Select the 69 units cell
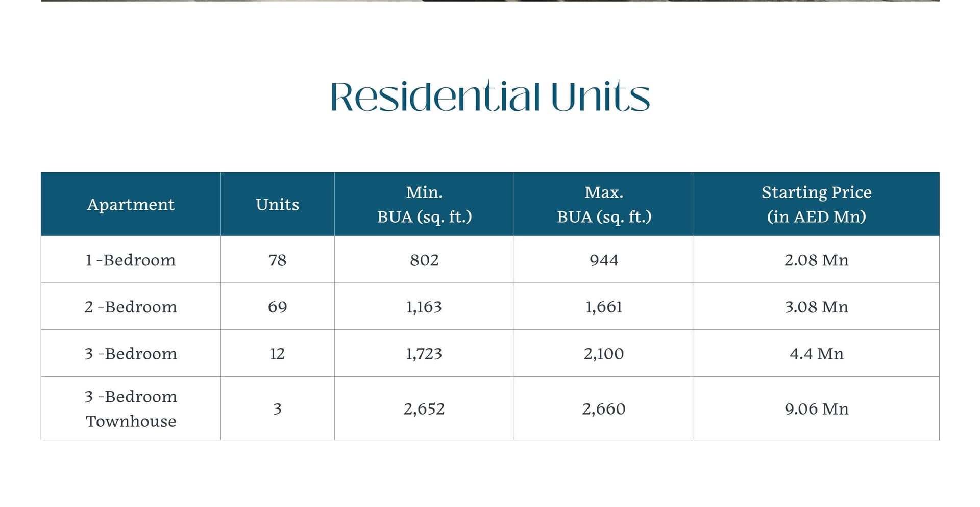The image size is (980, 507). 277,307
